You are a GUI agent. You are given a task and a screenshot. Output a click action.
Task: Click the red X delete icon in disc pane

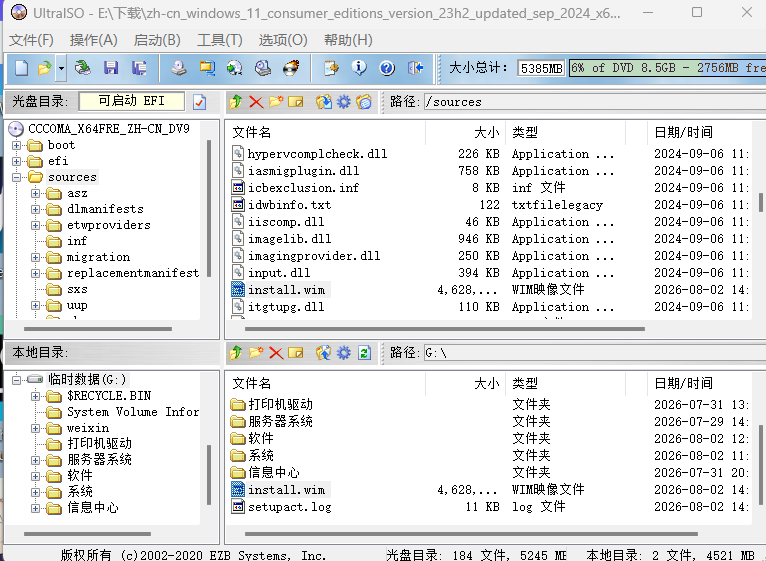(256, 102)
